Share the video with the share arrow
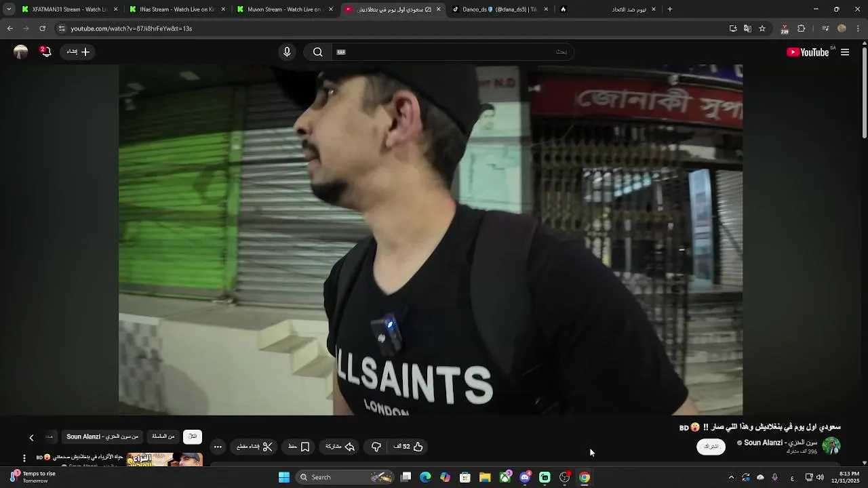 click(x=340, y=447)
